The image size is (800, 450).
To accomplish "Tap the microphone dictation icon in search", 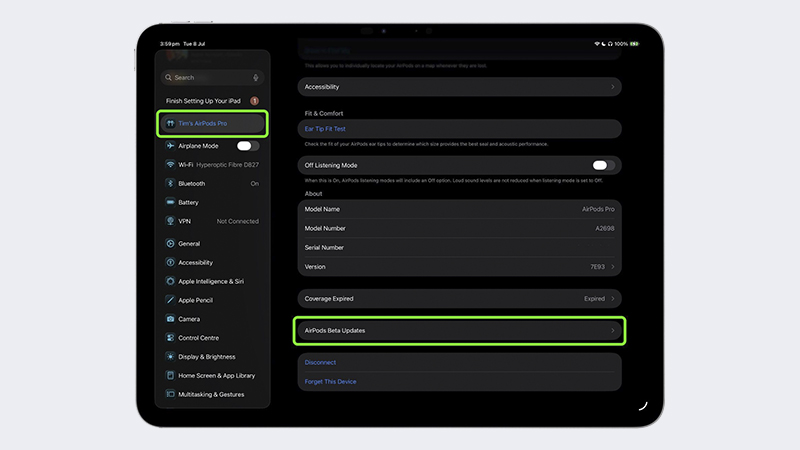I will click(256, 77).
